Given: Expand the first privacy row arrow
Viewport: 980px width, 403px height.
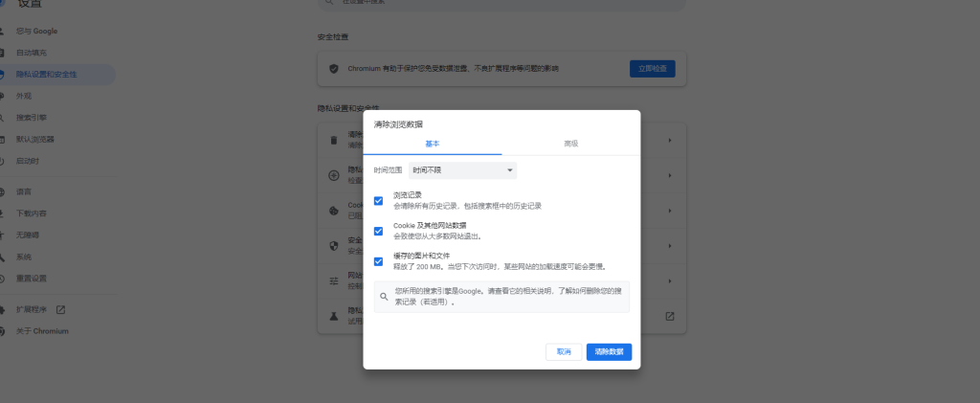Looking at the screenshot, I should click(670, 141).
